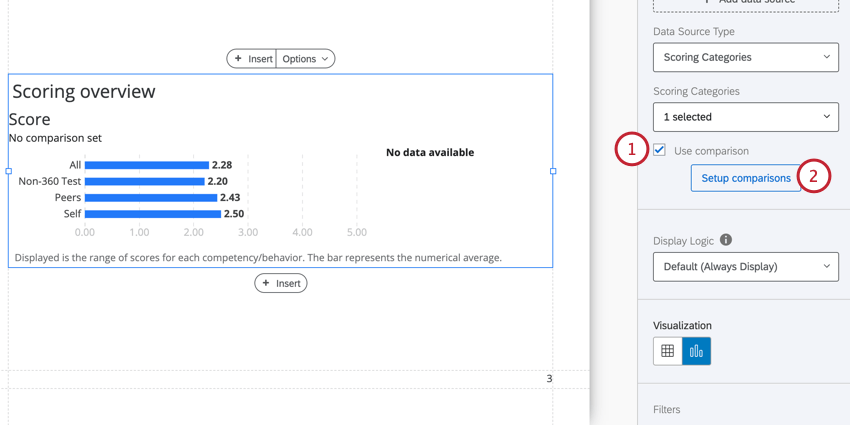Click the All score bar
Screen dimensions: 850x425
pos(146,165)
